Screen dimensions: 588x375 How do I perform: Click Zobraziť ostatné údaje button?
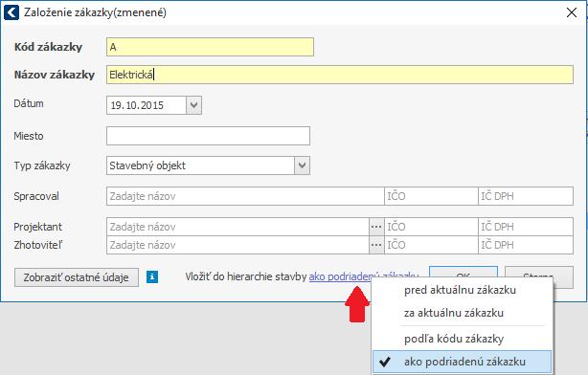77,277
